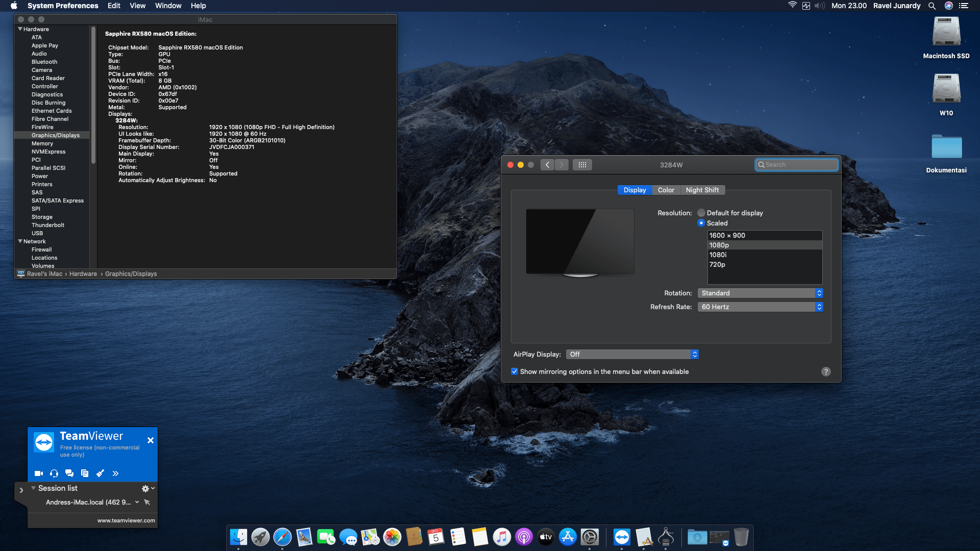Open the View menu
The width and height of the screenshot is (980, 551).
point(137,6)
